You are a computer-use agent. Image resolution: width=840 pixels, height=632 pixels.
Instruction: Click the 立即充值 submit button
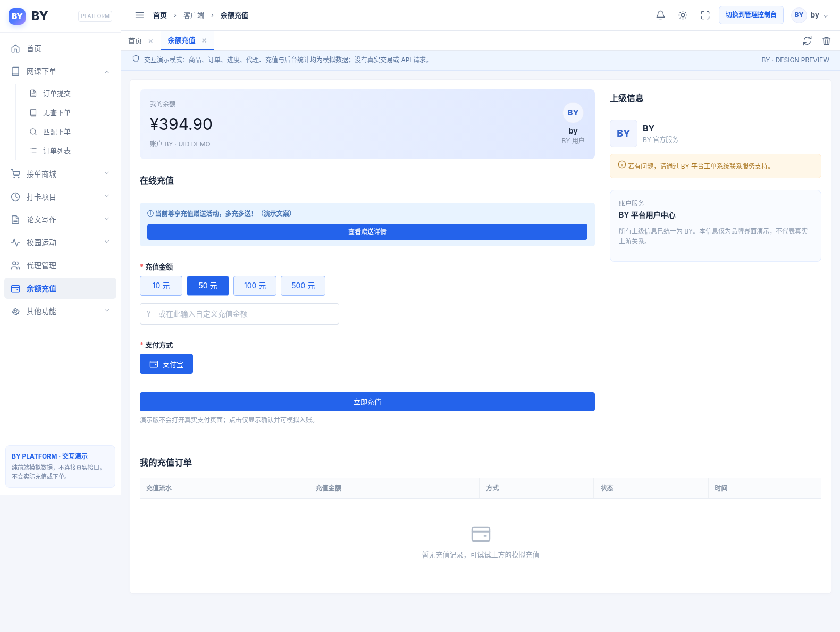[367, 402]
